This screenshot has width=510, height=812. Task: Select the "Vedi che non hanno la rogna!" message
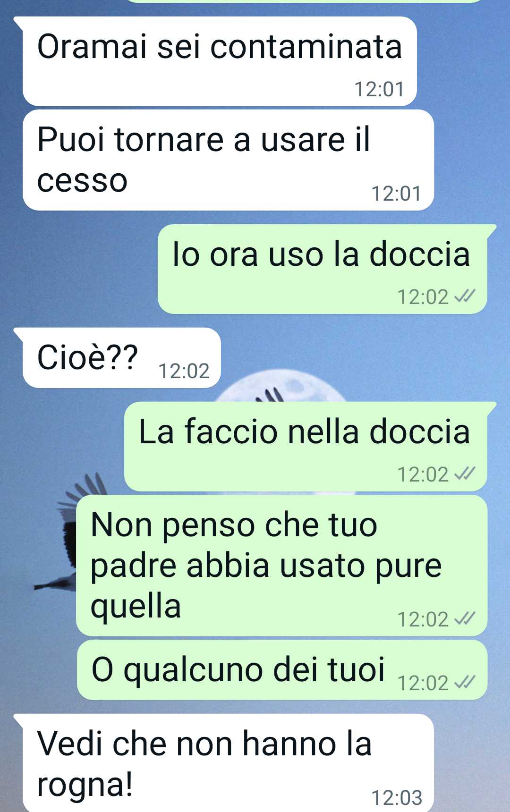(228, 763)
